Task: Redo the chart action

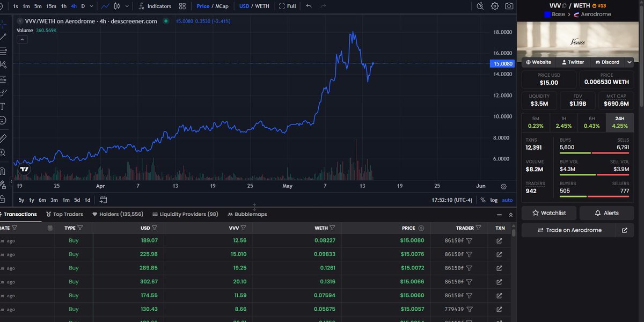Action: pyautogui.click(x=323, y=6)
